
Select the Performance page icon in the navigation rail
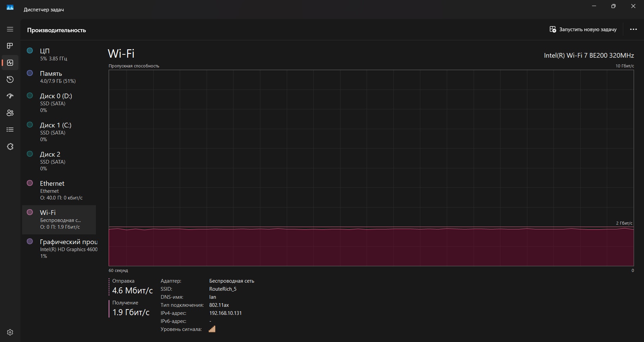click(10, 63)
